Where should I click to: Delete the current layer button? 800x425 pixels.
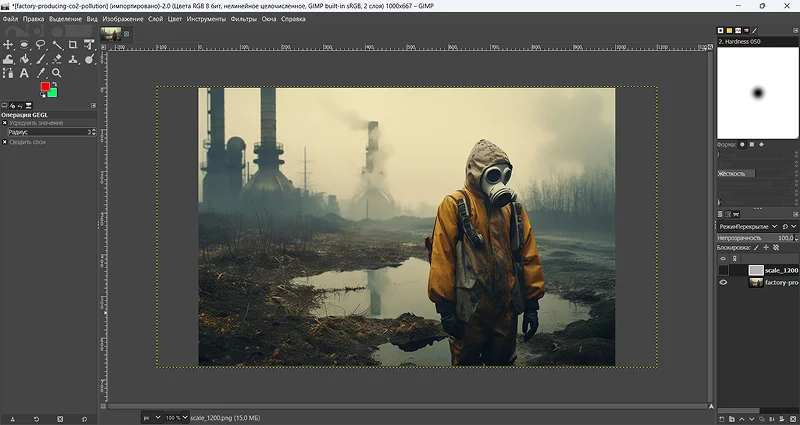(x=793, y=419)
